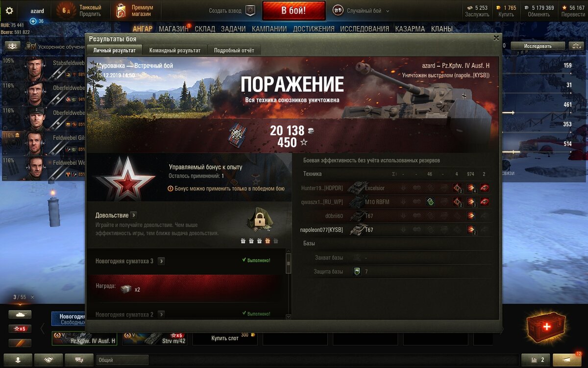Click the handshake referral icon
588x368 pixels.
click(x=49, y=360)
